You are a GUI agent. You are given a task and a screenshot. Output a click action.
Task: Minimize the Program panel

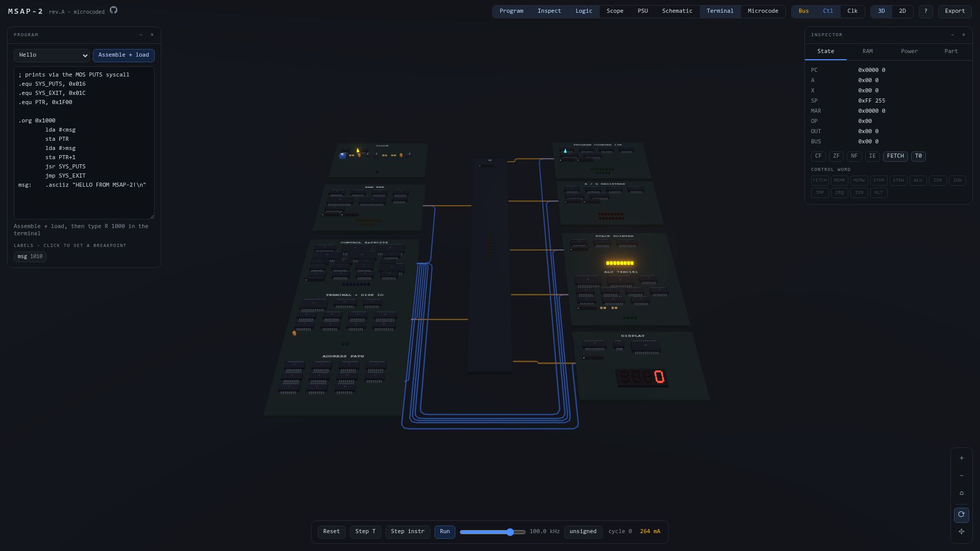point(141,35)
